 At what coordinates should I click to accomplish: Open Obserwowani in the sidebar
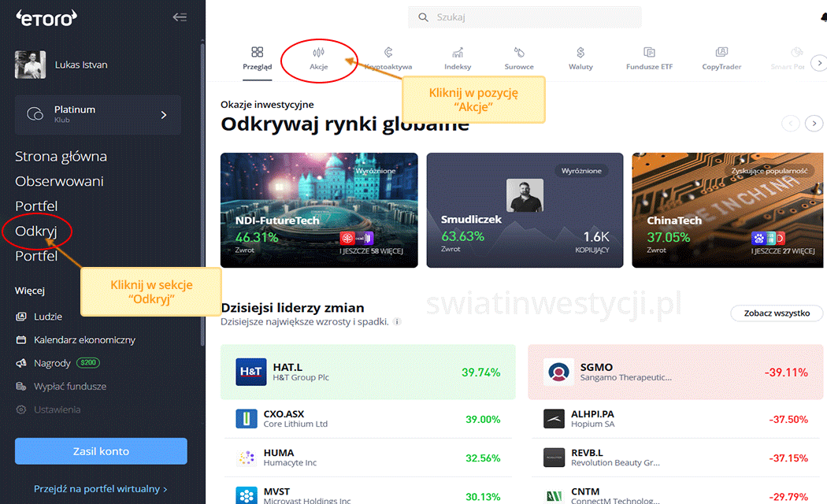click(59, 181)
